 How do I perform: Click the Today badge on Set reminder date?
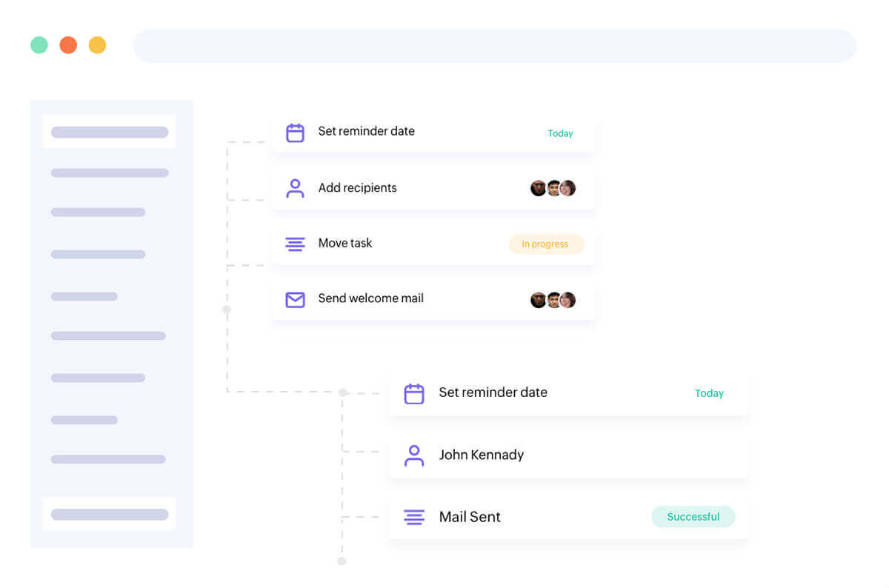560,133
